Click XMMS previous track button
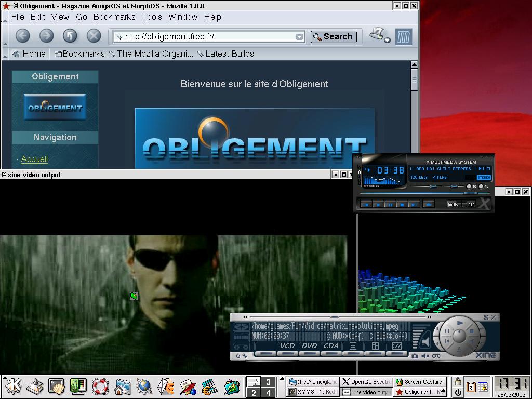Screen dimensions: 532x399 [366, 205]
